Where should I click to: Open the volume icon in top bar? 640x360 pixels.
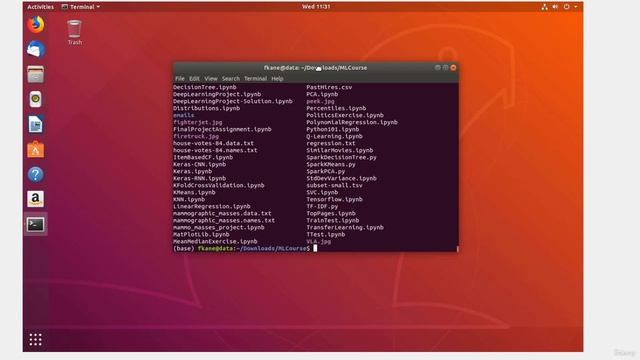point(555,7)
